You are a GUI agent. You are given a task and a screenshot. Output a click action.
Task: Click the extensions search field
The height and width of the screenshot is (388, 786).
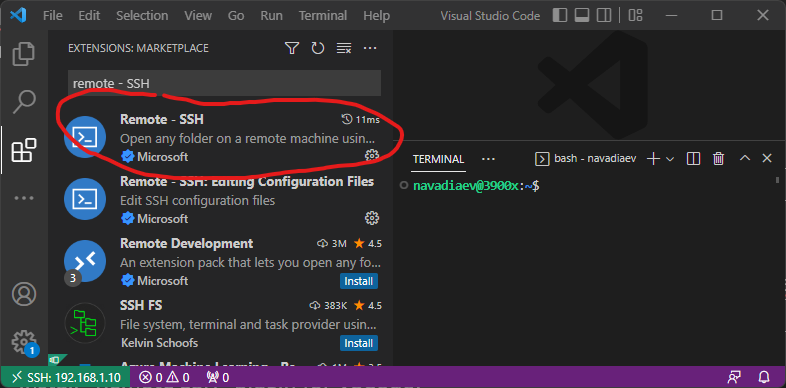[x=224, y=83]
